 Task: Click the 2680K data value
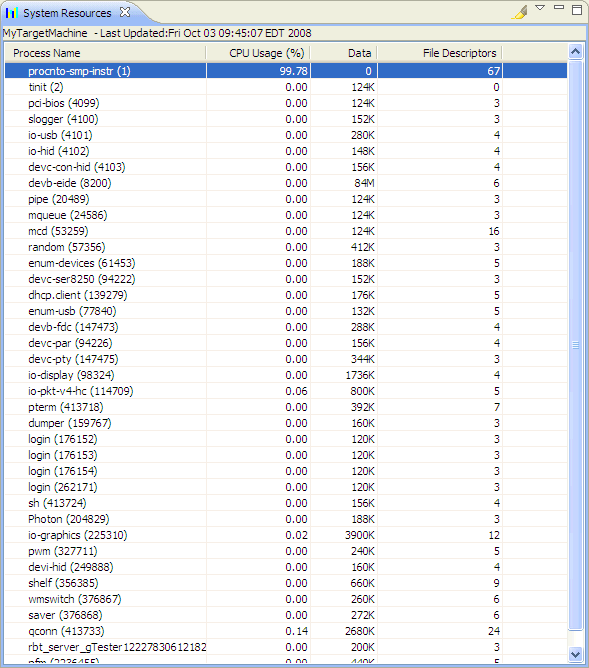pos(359,631)
